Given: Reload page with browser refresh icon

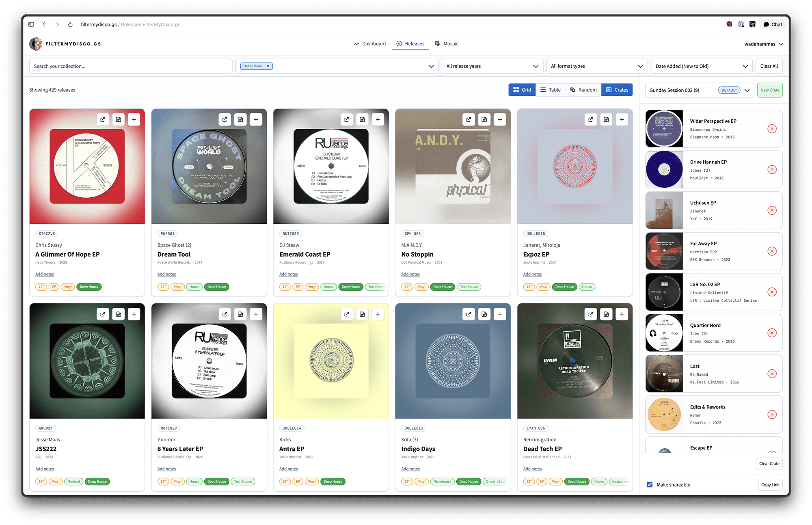Looking at the screenshot, I should 70,24.
